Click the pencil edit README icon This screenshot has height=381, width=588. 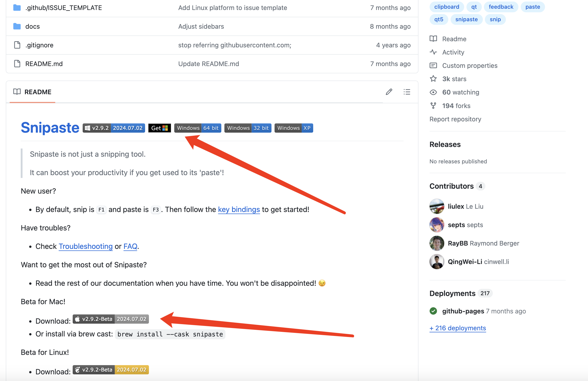[389, 92]
